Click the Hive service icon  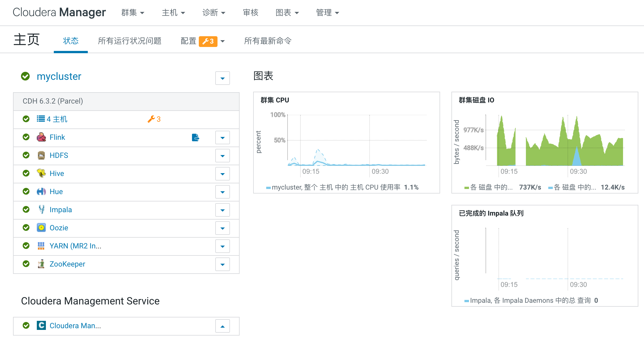pos(41,173)
